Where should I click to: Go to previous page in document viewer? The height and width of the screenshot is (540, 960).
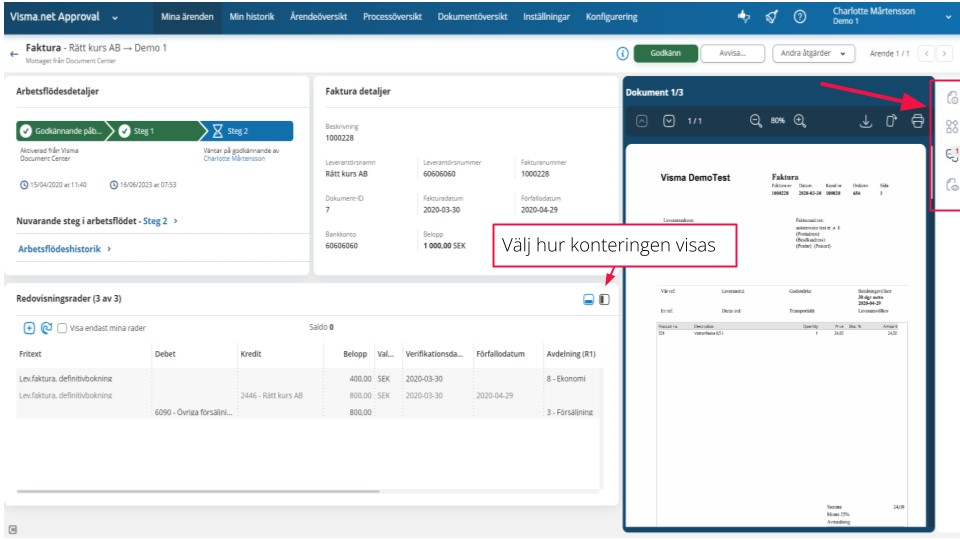(642, 121)
